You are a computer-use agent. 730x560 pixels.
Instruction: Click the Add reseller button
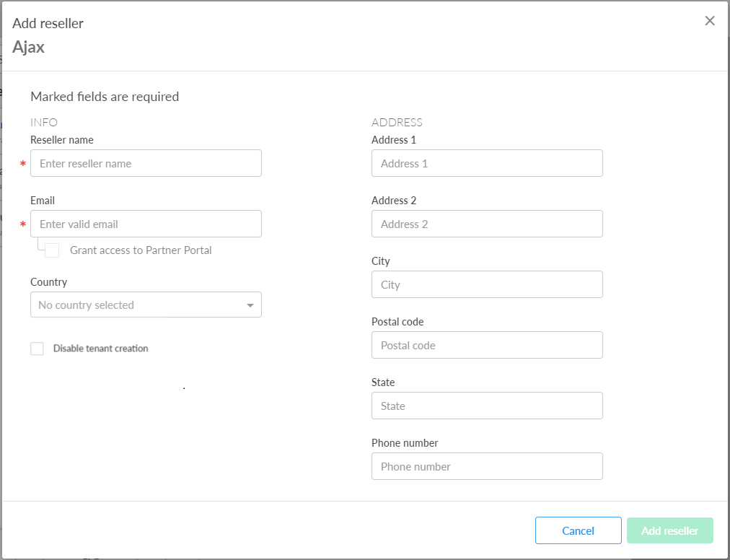pos(669,531)
